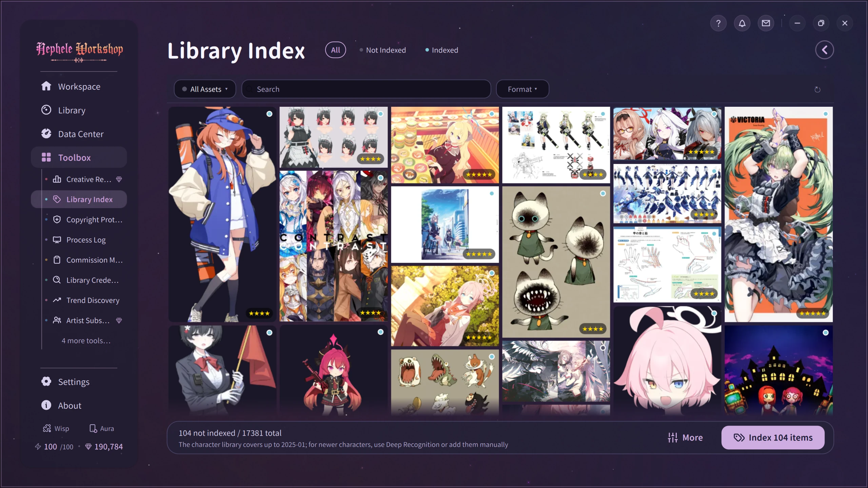The height and width of the screenshot is (488, 868).
Task: Open Workspace via its home icon
Action: click(x=46, y=86)
